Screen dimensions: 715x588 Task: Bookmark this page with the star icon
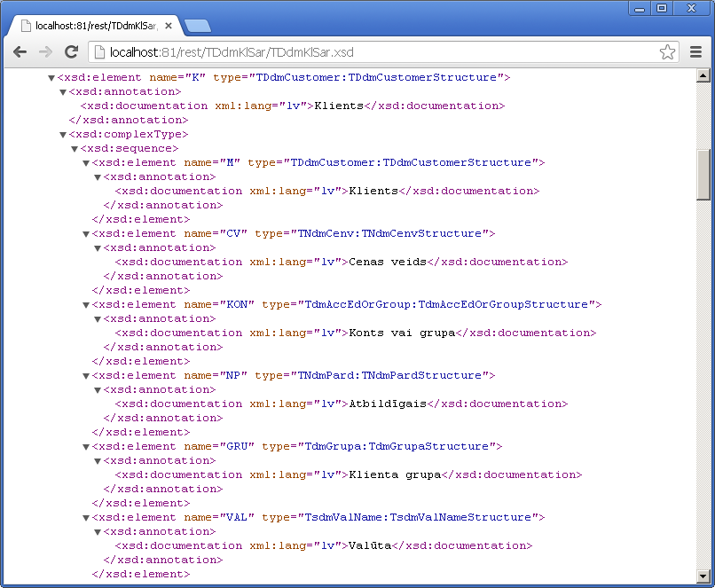click(x=667, y=52)
